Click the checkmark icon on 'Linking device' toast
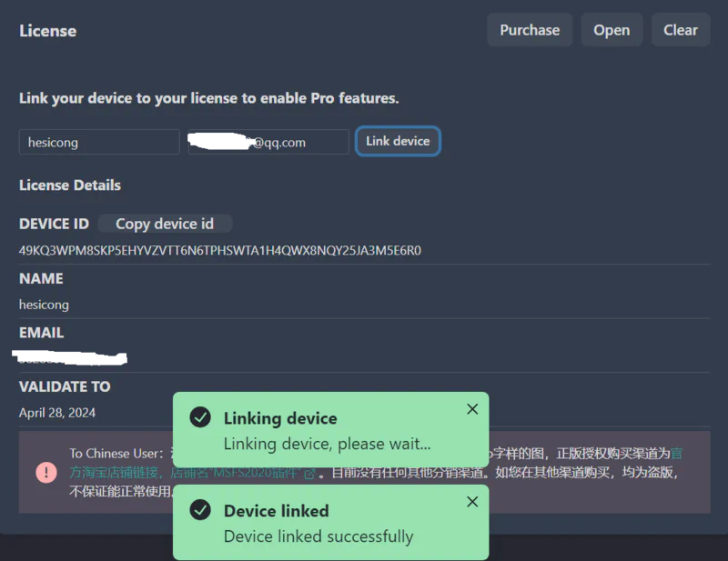The width and height of the screenshot is (728, 561). (x=200, y=418)
